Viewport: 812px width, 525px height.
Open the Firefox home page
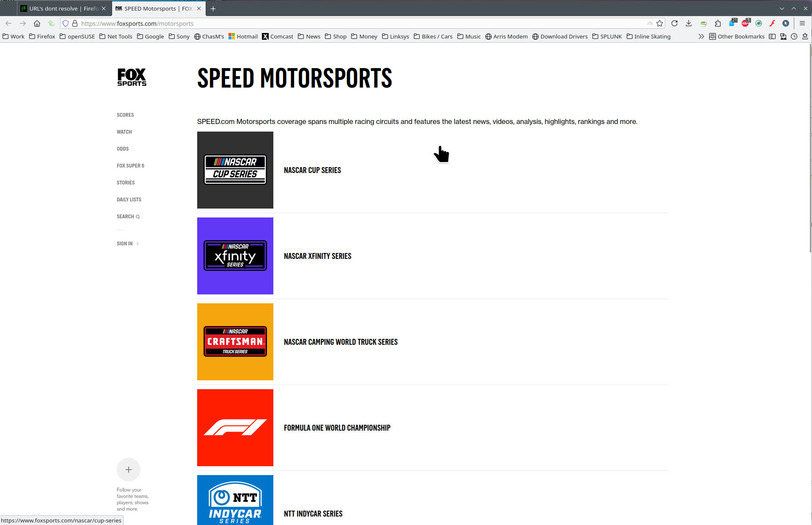(37, 24)
